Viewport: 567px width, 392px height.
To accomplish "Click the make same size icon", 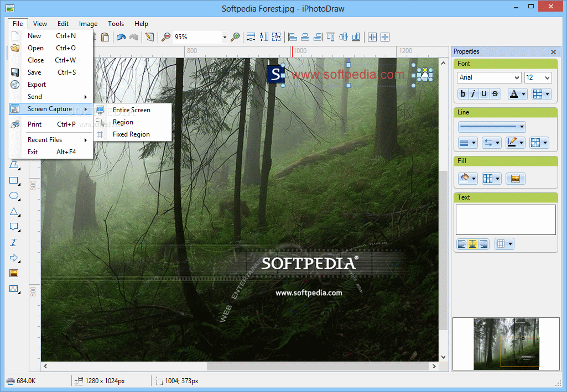I will (277, 37).
